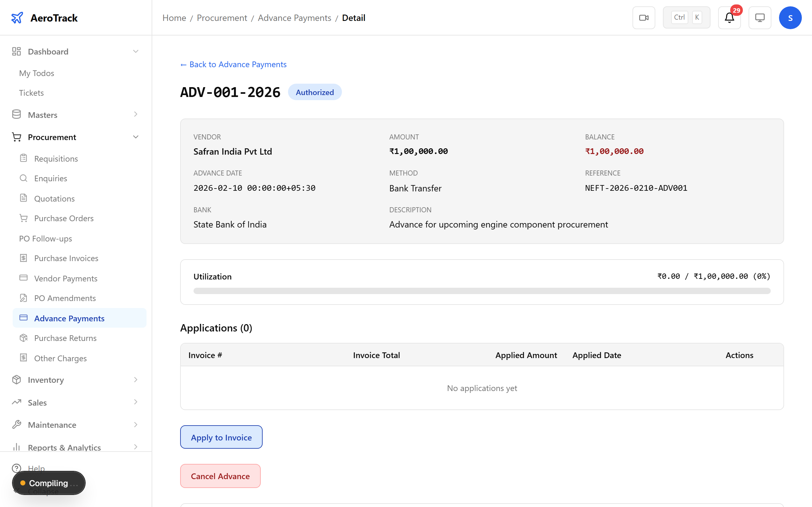Collapse the Procurement section
Screen dimensions: 812x507
(x=135, y=137)
